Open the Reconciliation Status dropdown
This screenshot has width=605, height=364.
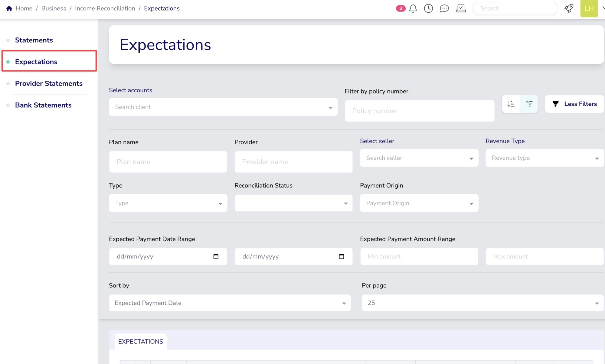(x=293, y=203)
